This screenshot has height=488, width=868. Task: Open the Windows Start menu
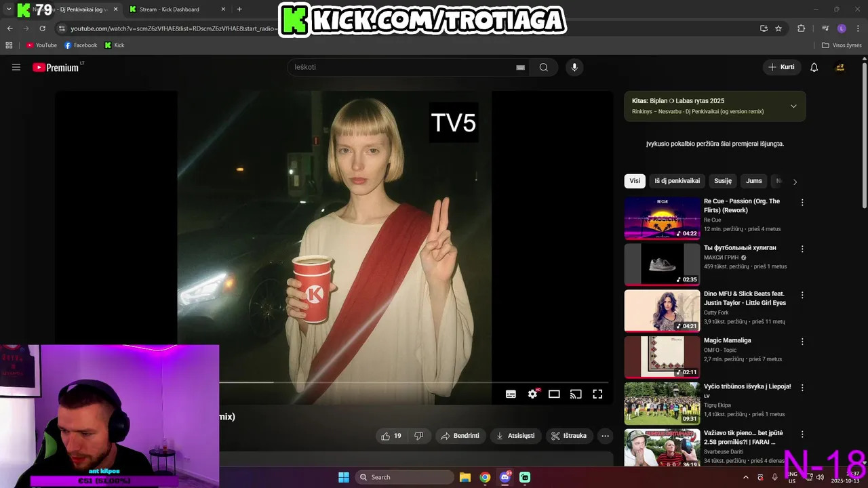344,477
